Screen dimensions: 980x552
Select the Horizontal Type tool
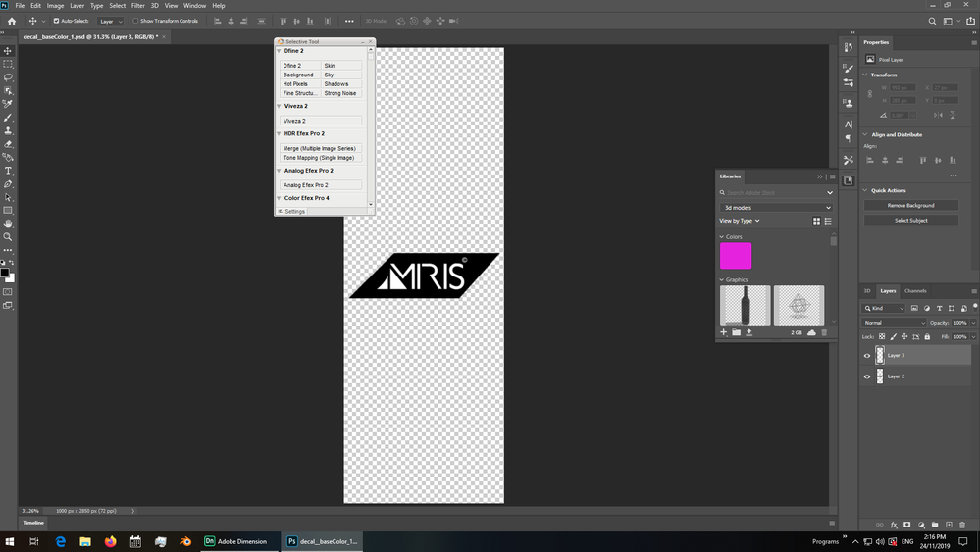point(8,171)
